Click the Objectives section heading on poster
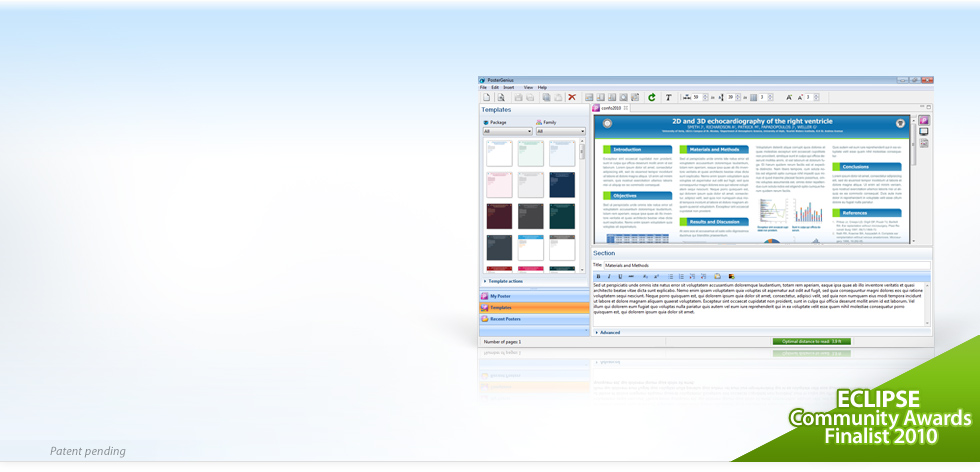This screenshot has height=472, width=980. coord(638,196)
